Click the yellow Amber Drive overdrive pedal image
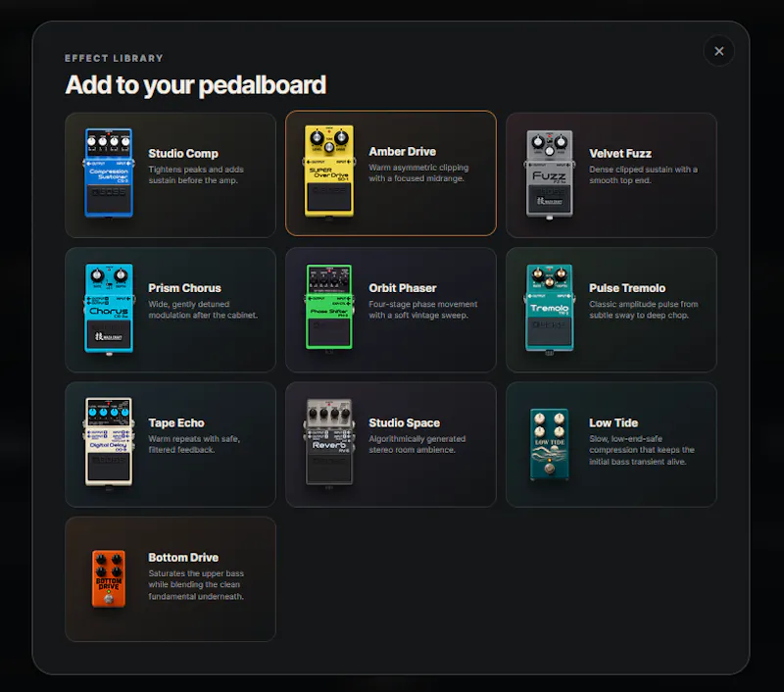784x692 pixels. (x=329, y=172)
